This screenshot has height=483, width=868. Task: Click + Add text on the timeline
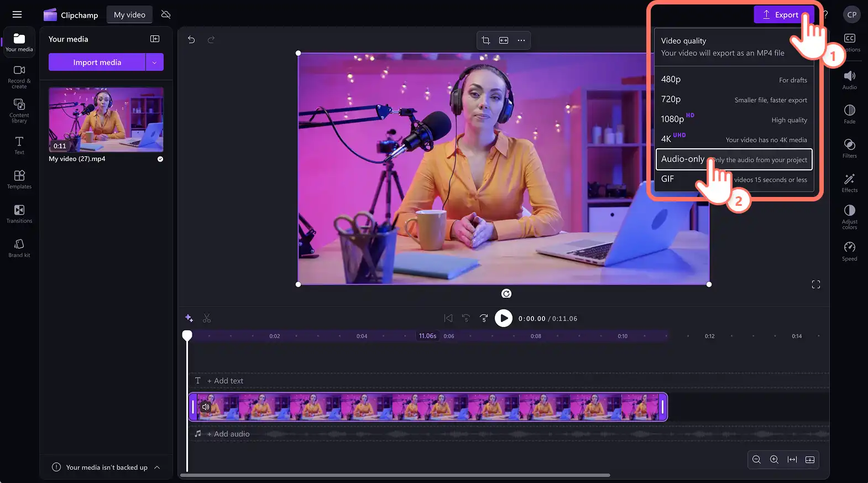tap(225, 381)
